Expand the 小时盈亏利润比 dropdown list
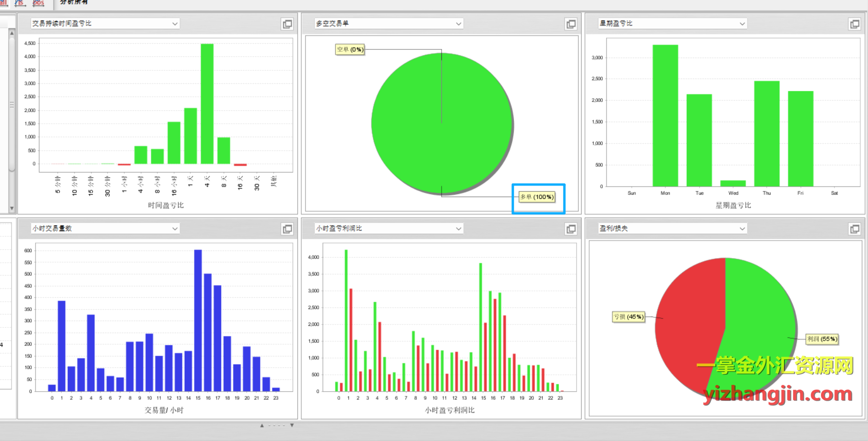This screenshot has width=868, height=441. (458, 229)
